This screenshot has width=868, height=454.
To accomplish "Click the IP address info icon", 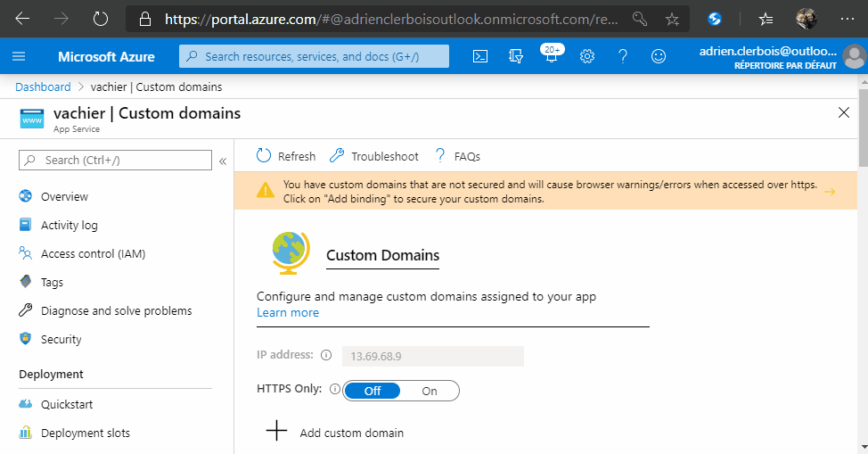I will point(325,355).
